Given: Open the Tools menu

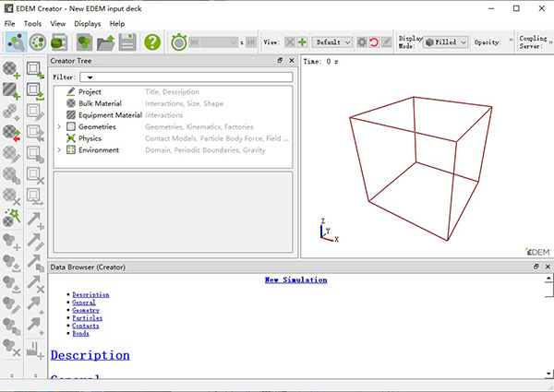Looking at the screenshot, I should [32, 23].
